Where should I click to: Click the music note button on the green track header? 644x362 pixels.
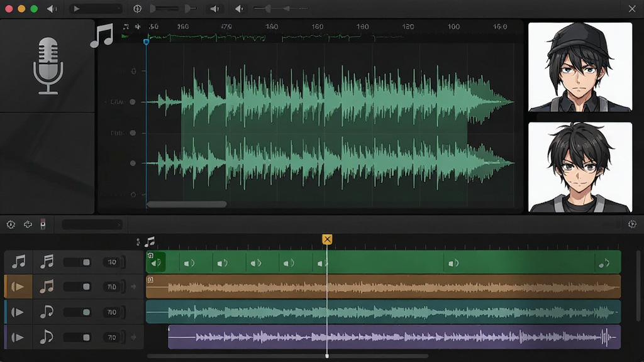(18, 261)
